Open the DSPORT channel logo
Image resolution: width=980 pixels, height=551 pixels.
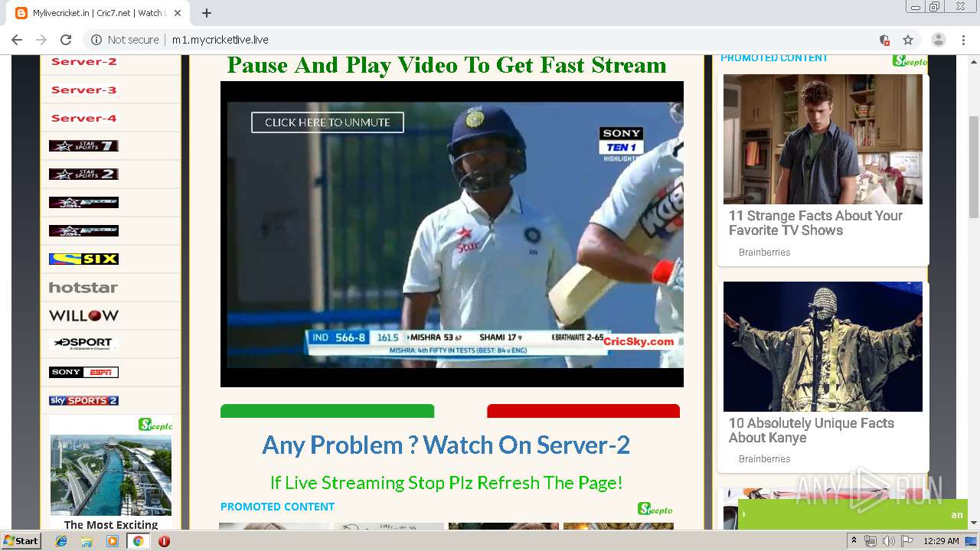[x=83, y=343]
